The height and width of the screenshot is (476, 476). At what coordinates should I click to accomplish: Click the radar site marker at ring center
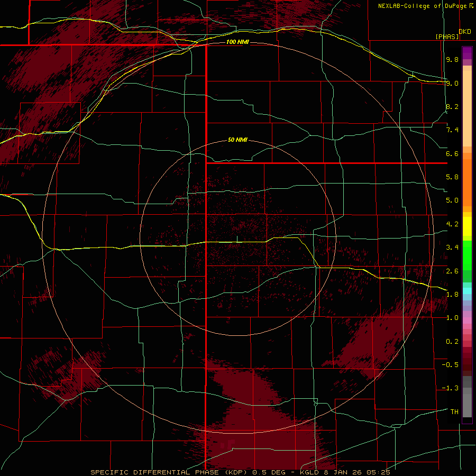pos(237,239)
